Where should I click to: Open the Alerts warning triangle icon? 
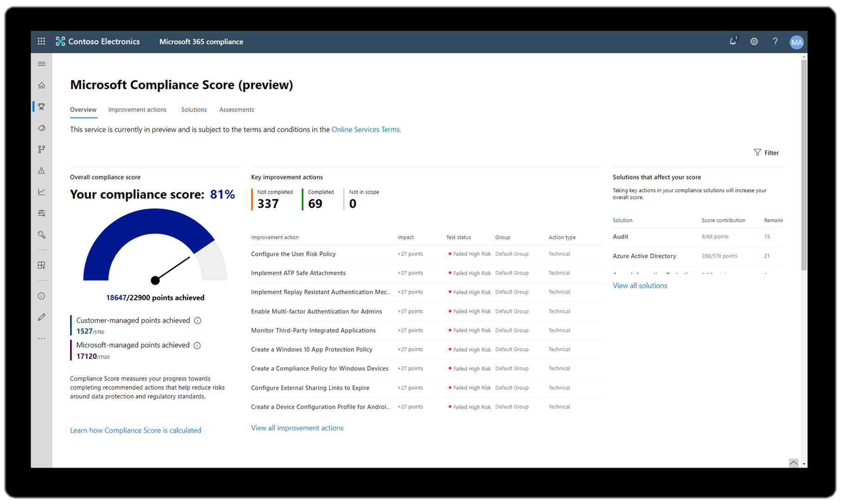[41, 170]
